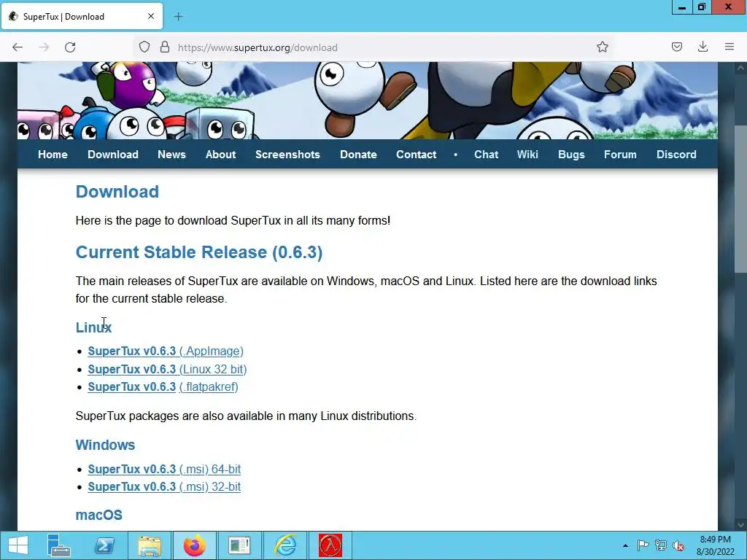Screen dimensions: 747x560
Task: Open Server Manager from taskbar
Action: (x=59, y=545)
